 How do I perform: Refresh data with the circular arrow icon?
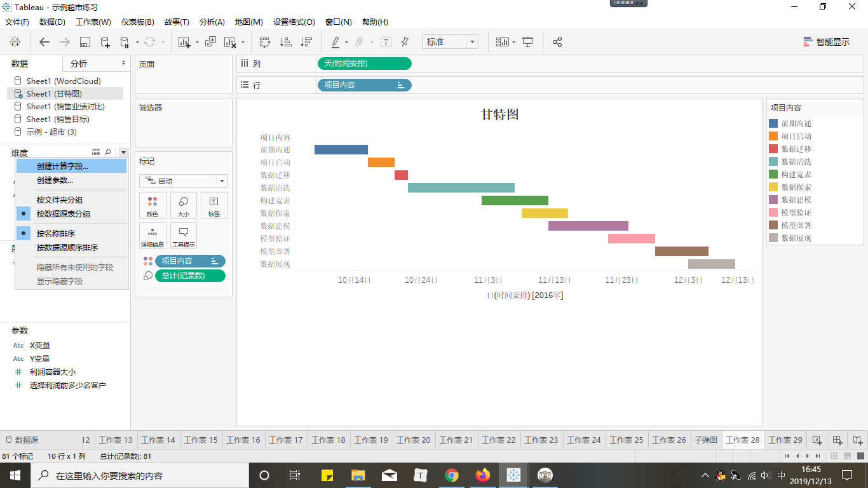149,42
